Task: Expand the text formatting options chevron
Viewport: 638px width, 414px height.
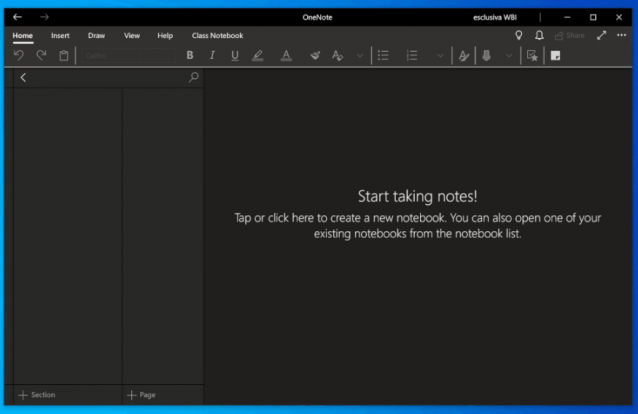Action: click(360, 56)
